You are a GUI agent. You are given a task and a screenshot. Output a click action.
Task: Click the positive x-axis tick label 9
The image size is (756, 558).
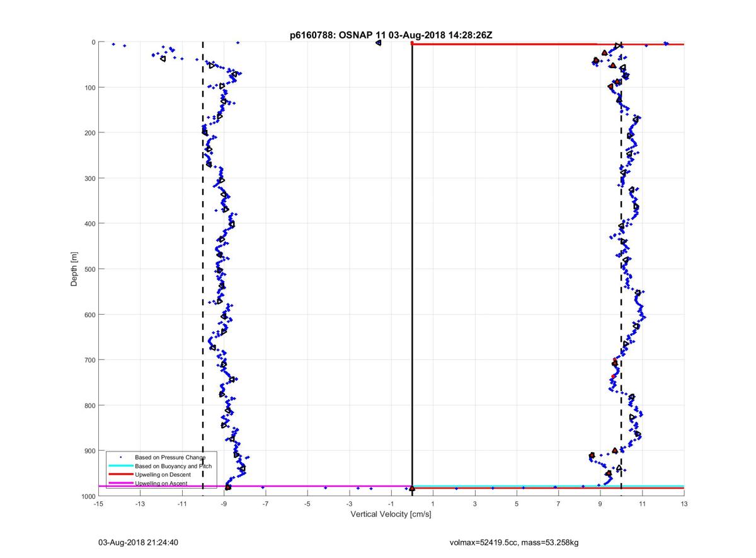click(600, 504)
